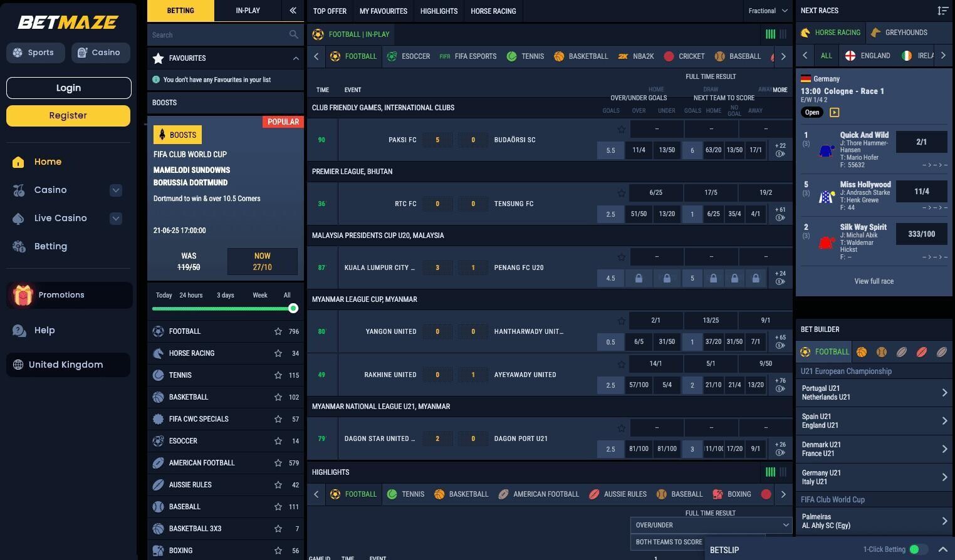Star the Rakhine United match
The width and height of the screenshot is (955, 560).
tap(621, 364)
